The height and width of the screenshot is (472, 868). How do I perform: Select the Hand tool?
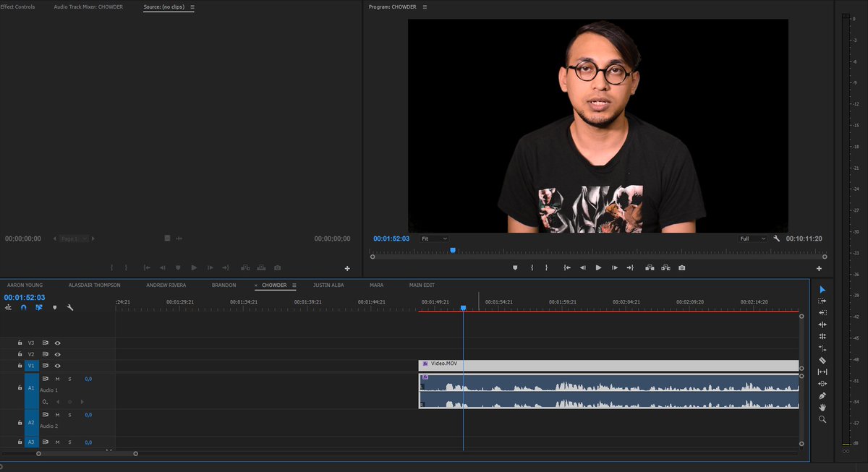point(822,407)
